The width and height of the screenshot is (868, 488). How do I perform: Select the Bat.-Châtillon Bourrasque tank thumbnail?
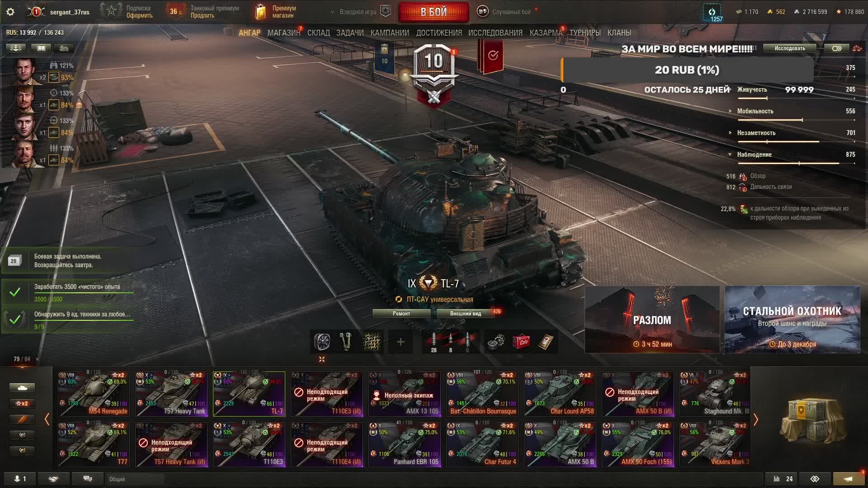(x=482, y=394)
